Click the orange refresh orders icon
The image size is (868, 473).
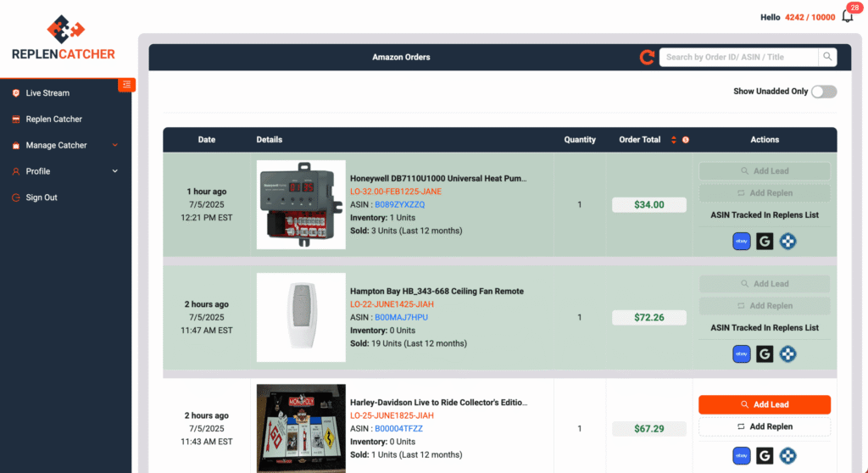[x=647, y=58]
